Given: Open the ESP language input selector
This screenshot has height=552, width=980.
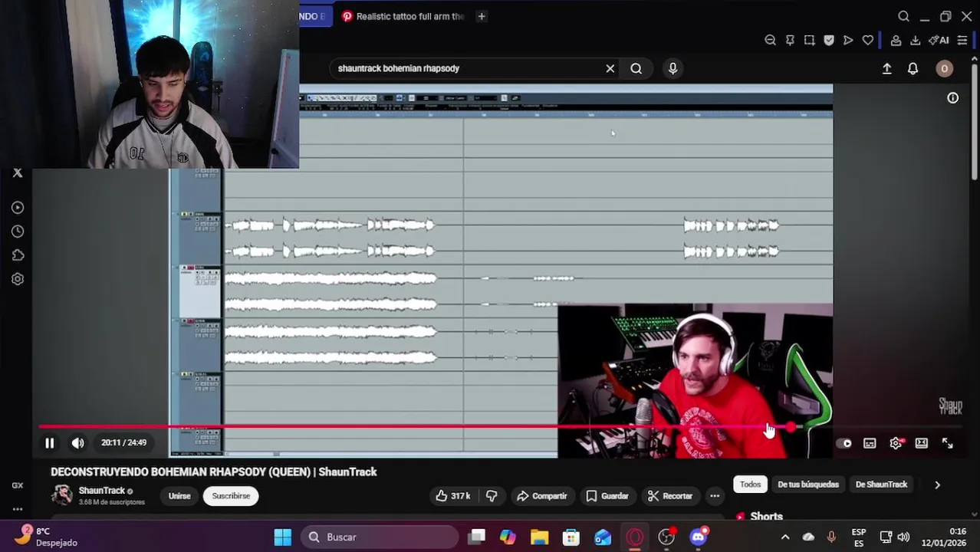Looking at the screenshot, I should click(x=859, y=537).
